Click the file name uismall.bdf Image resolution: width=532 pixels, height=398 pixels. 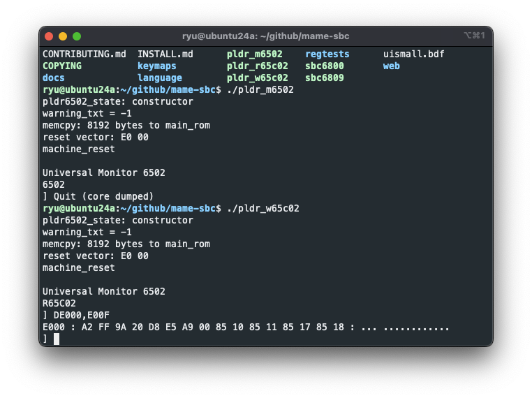(x=413, y=54)
